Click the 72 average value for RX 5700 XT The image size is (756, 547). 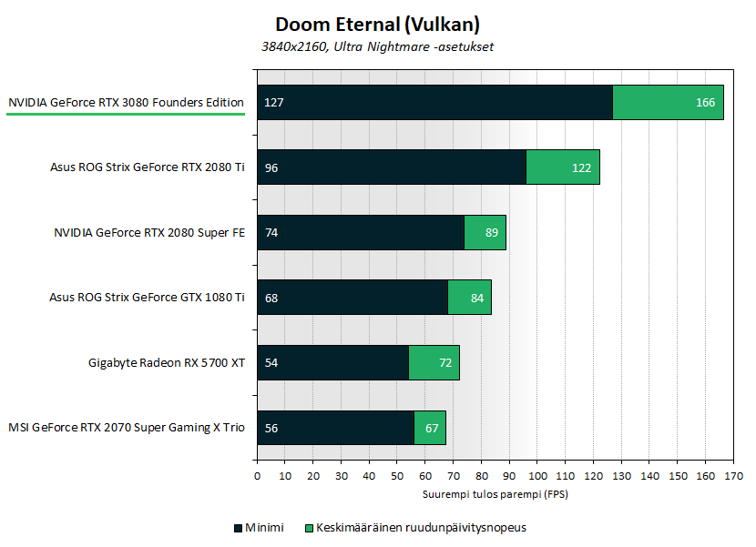[445, 363]
